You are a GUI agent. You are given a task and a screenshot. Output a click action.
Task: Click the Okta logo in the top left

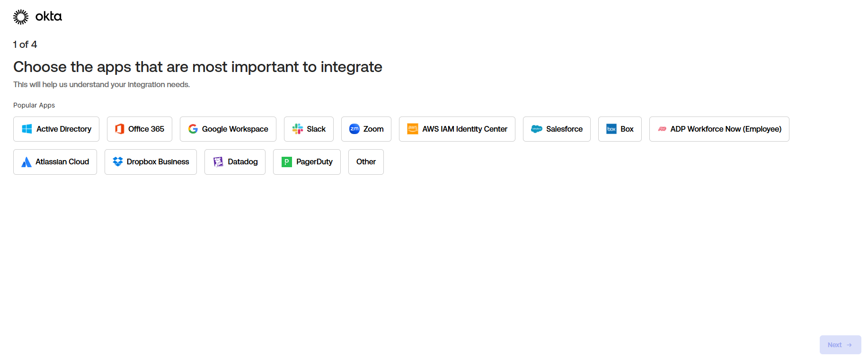(37, 16)
